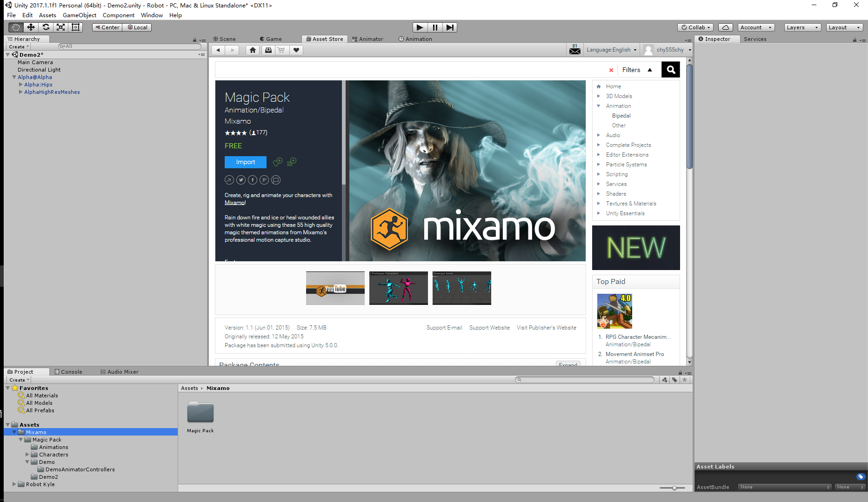The image size is (868, 502).
Task: Open the Hierarchy Create dropdown
Action: [19, 46]
